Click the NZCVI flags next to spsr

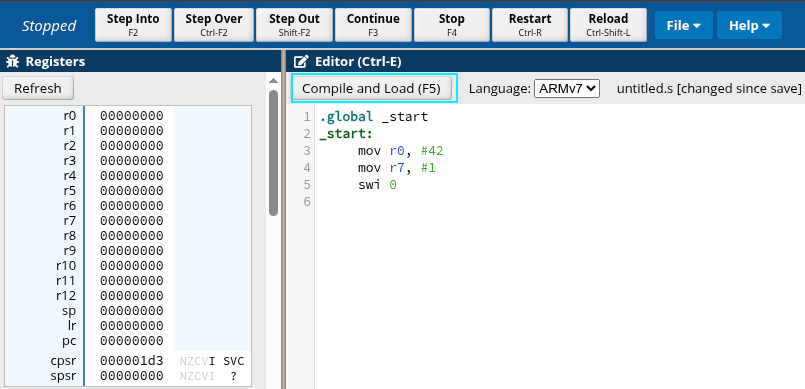coord(197,376)
